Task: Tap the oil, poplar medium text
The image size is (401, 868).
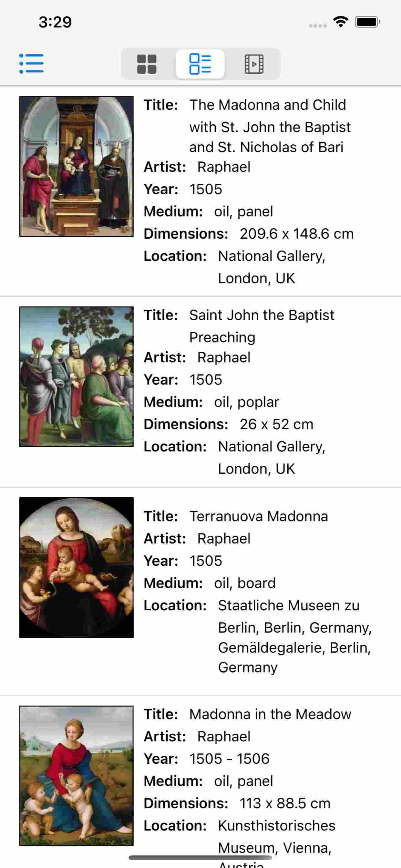Action: pos(246,402)
